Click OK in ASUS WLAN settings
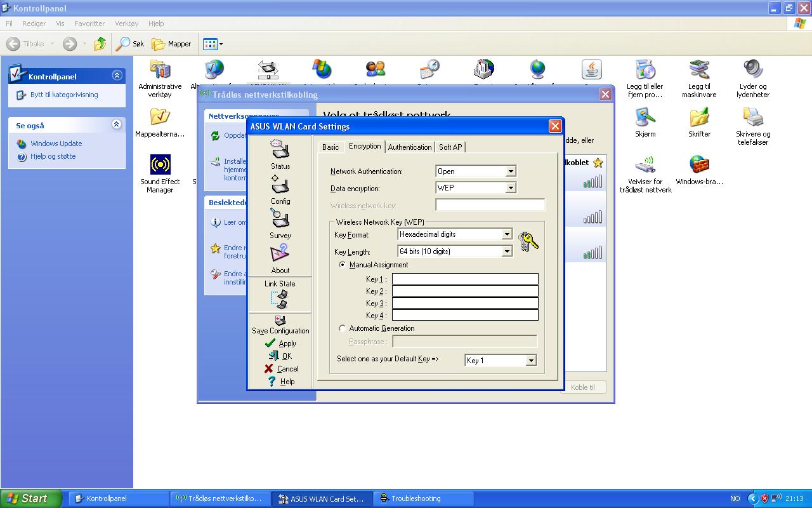The height and width of the screenshot is (508, 812). 280,356
